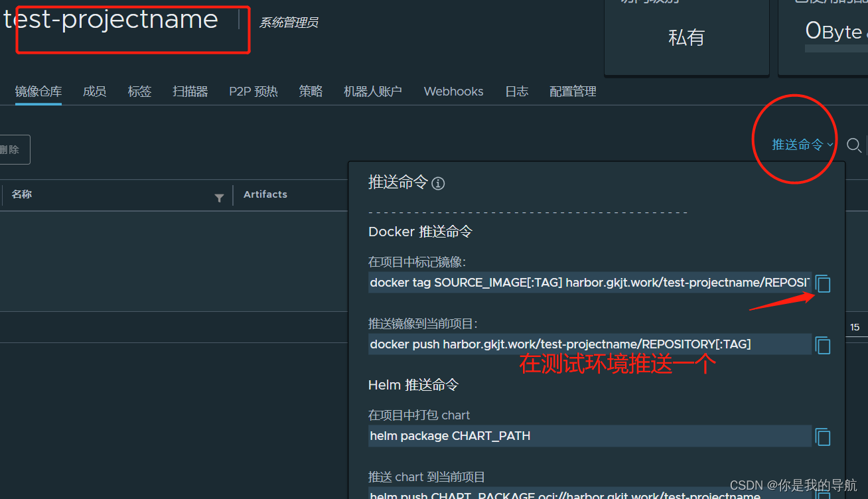Copy the helm package command
The image size is (868, 499).
click(x=823, y=437)
